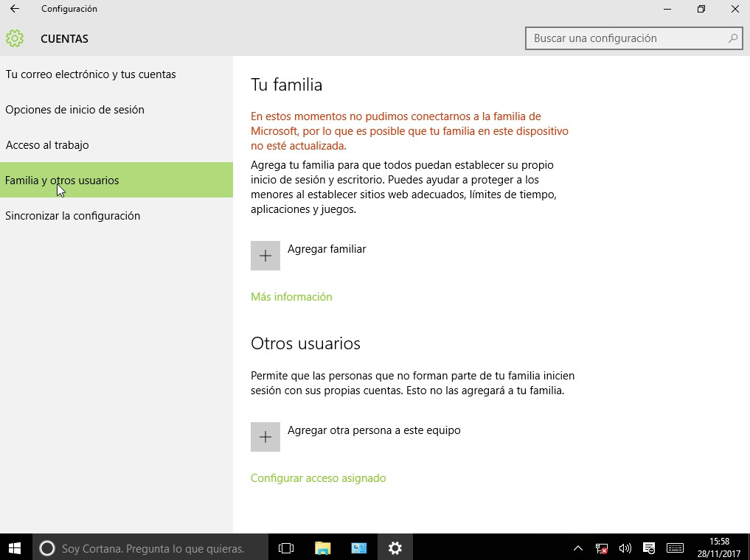
Task: Open Task View from the taskbar
Action: pyautogui.click(x=286, y=547)
